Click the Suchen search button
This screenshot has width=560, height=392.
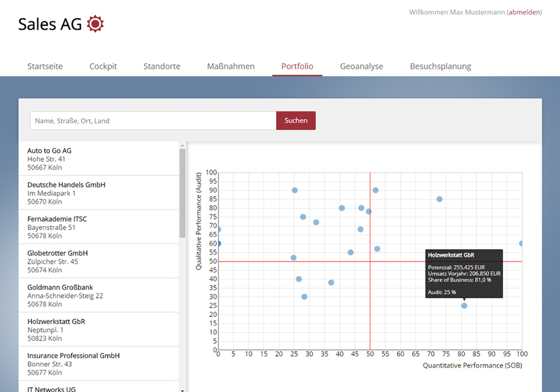296,120
